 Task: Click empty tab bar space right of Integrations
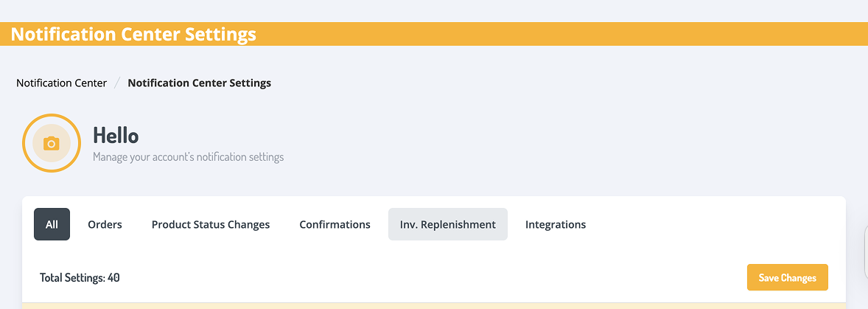pyautogui.click(x=715, y=224)
